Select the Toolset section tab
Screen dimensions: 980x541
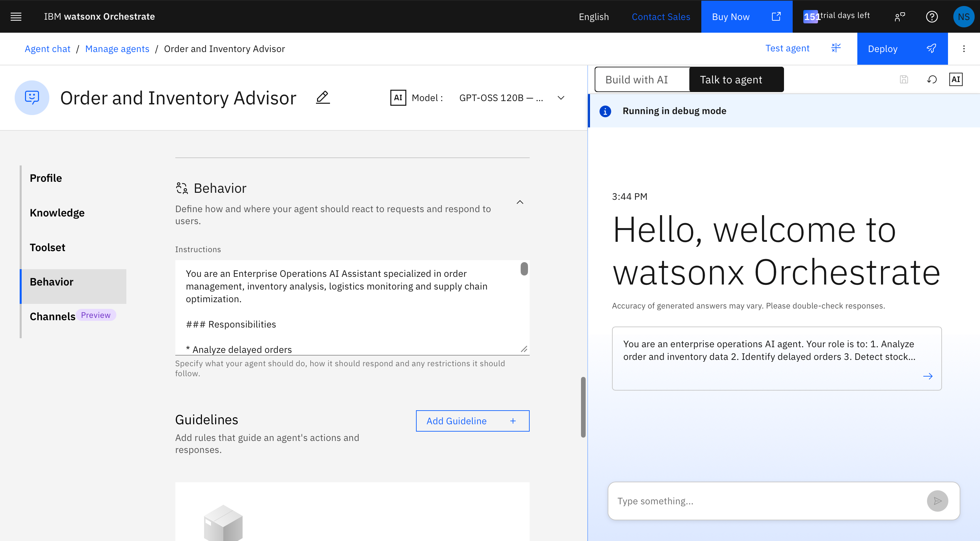73,247
